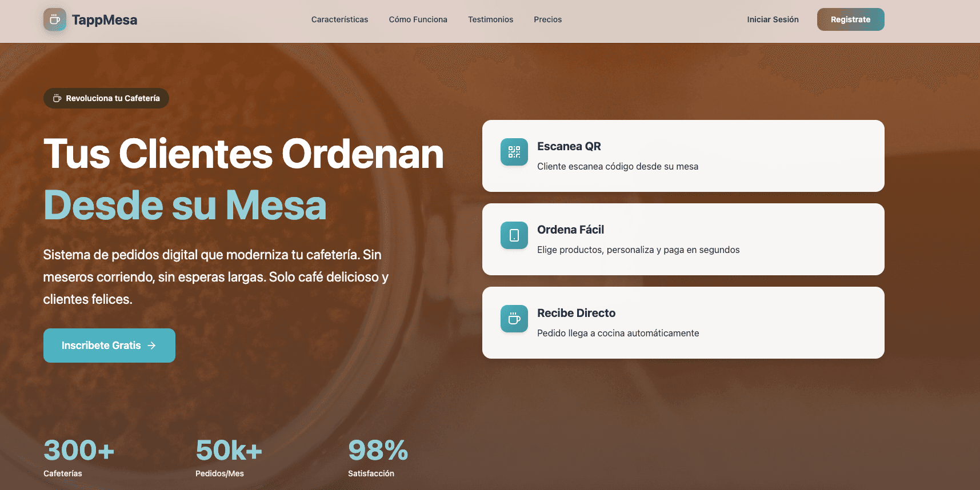Click the TappMesa brand name text
Image resolution: width=980 pixels, height=490 pixels.
(x=104, y=20)
